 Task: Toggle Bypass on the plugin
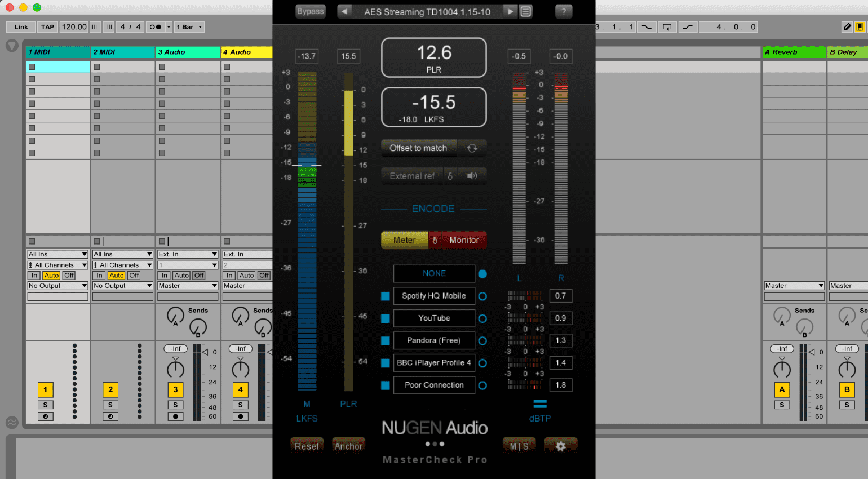coord(311,11)
